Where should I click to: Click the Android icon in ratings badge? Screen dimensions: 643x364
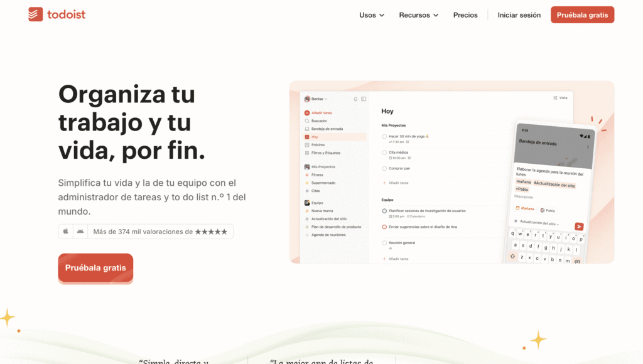coord(80,232)
